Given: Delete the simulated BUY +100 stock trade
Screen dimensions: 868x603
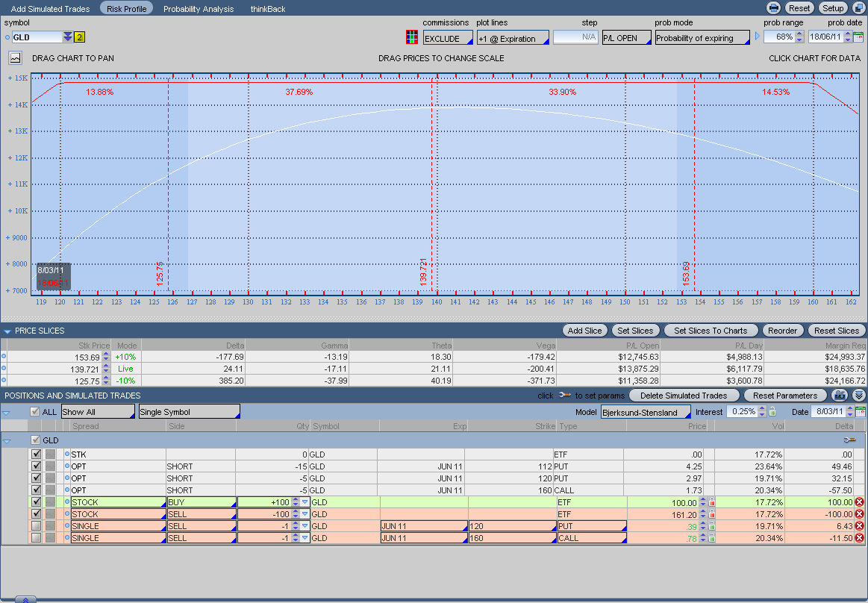Looking at the screenshot, I should [859, 502].
